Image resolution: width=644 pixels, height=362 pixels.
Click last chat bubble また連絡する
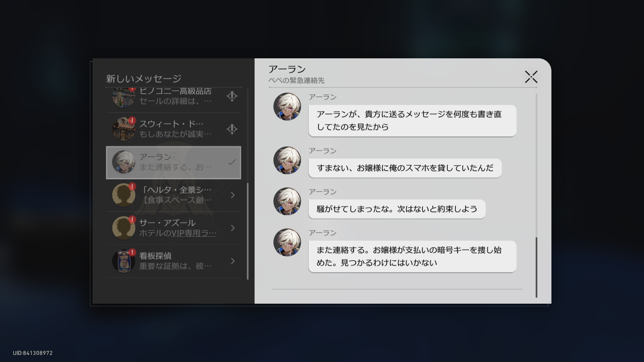412,256
